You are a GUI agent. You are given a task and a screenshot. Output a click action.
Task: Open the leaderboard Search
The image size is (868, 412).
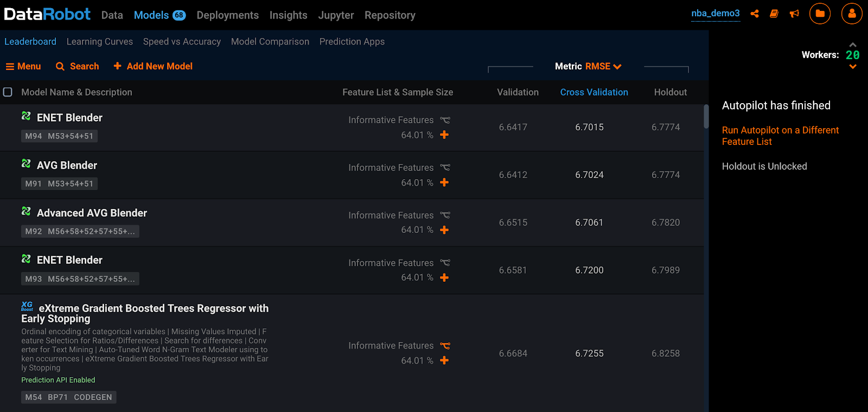(78, 66)
